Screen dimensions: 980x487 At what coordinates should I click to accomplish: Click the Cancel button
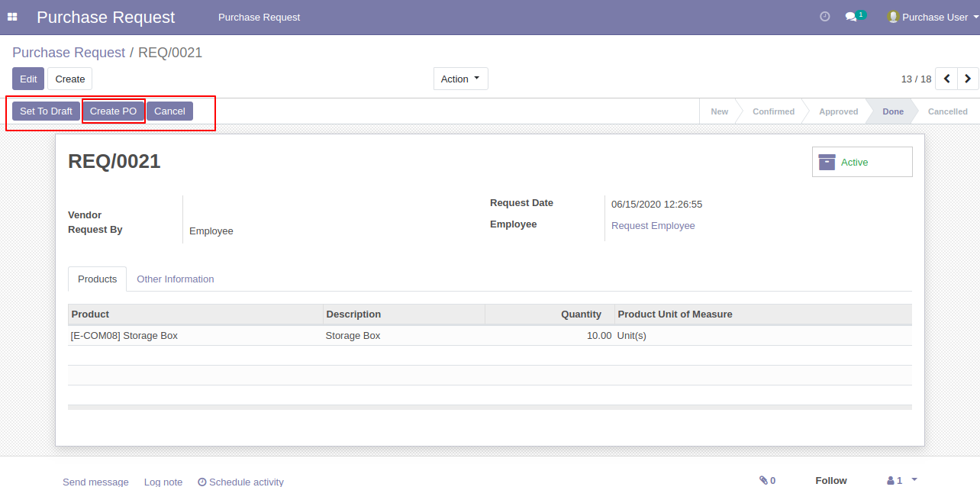169,111
